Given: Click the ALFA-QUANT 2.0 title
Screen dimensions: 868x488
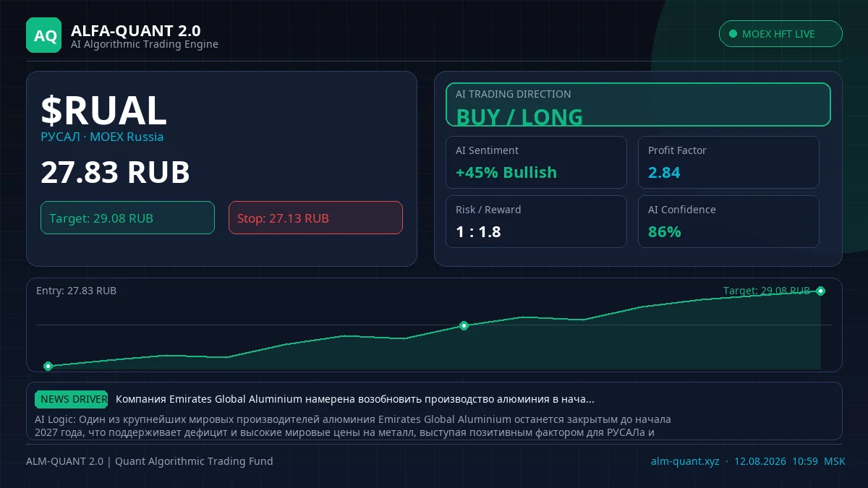Looking at the screenshot, I should pyautogui.click(x=136, y=30).
